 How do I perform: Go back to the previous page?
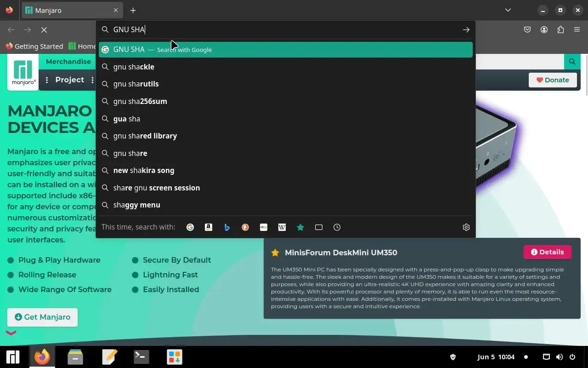pos(11,29)
